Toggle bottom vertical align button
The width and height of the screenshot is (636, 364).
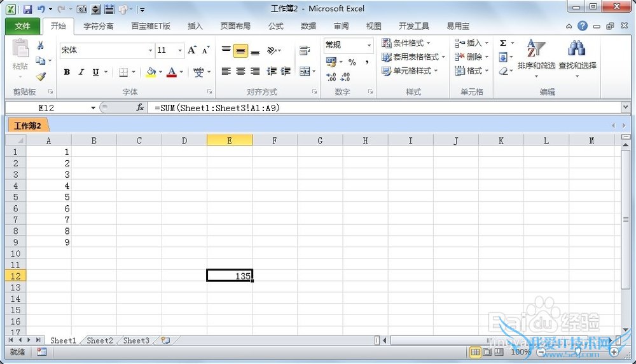pos(255,51)
